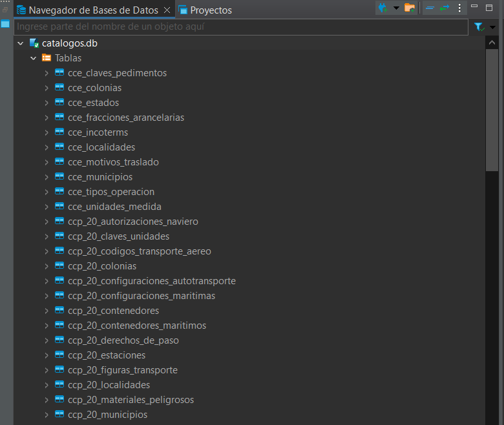The height and width of the screenshot is (425, 504).
Task: Click the filter funnel icon
Action: tap(479, 27)
